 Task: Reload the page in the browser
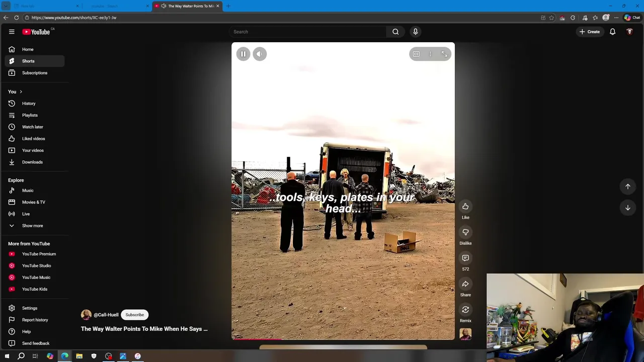17,18
